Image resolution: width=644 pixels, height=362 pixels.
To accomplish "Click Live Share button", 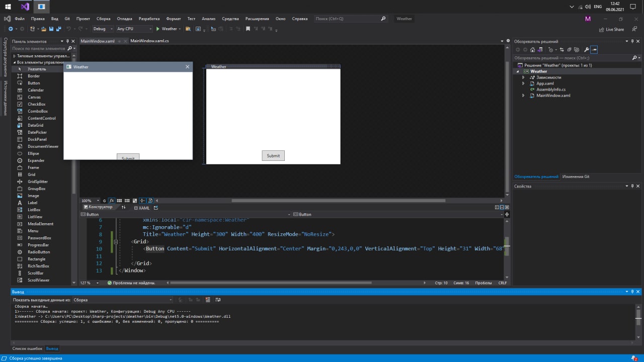I will pyautogui.click(x=611, y=29).
